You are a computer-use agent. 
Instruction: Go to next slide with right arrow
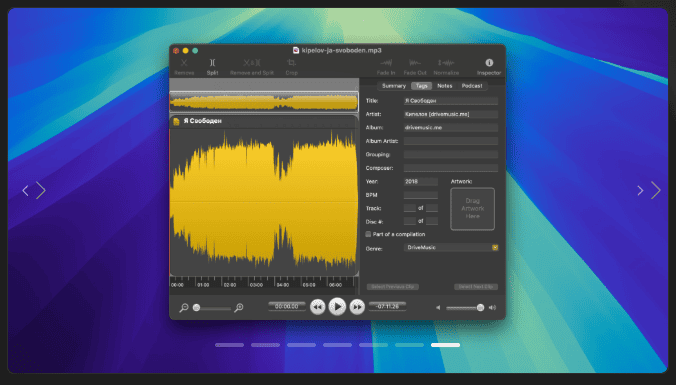655,190
